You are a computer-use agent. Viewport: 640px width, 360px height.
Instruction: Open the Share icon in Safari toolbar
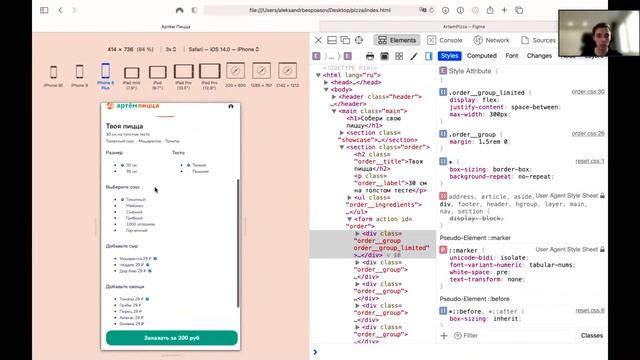[x=490, y=10]
